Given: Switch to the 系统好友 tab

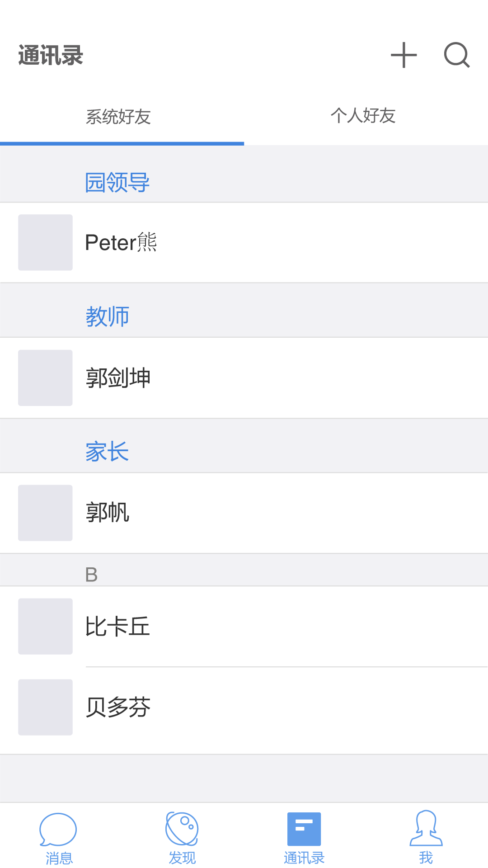Looking at the screenshot, I should 118,117.
